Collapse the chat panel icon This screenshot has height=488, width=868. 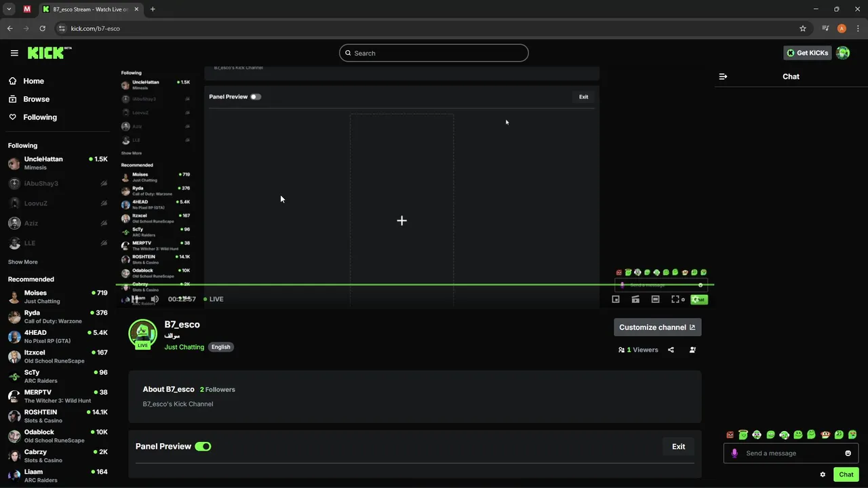click(723, 77)
